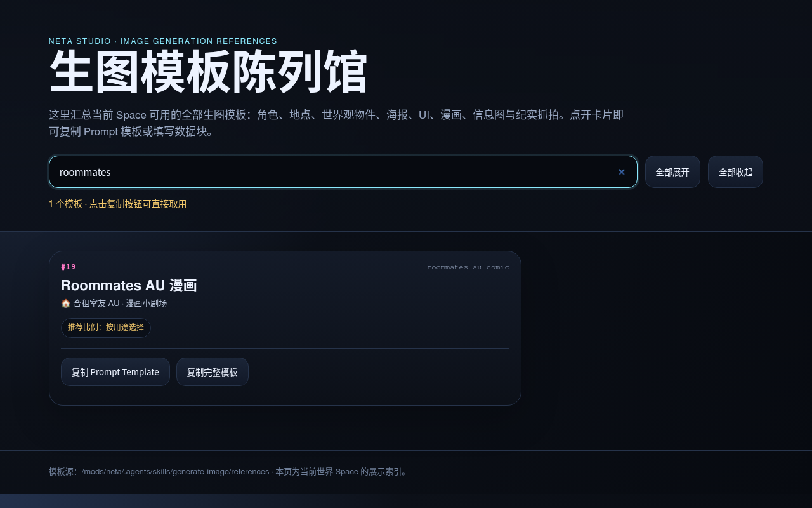Click the footer text 本页为当前世界 Space 的展示索引

341,472
